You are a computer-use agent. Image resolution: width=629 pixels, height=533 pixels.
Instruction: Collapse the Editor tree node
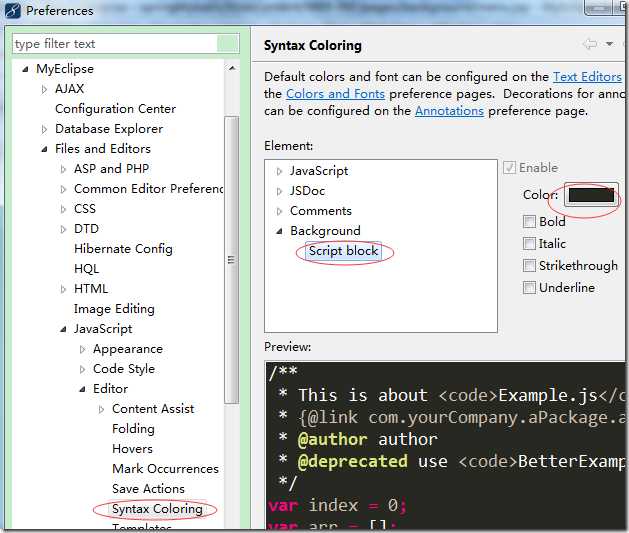[83, 389]
